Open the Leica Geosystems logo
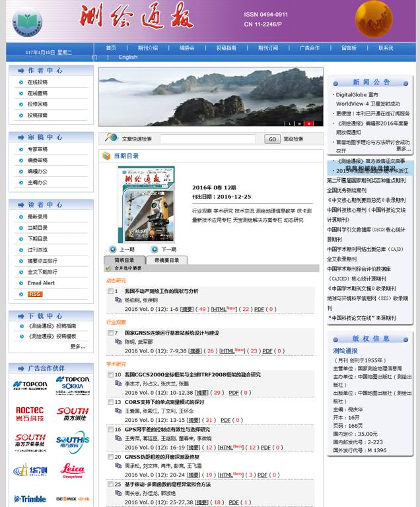This screenshot has width=420, height=507. (x=73, y=471)
